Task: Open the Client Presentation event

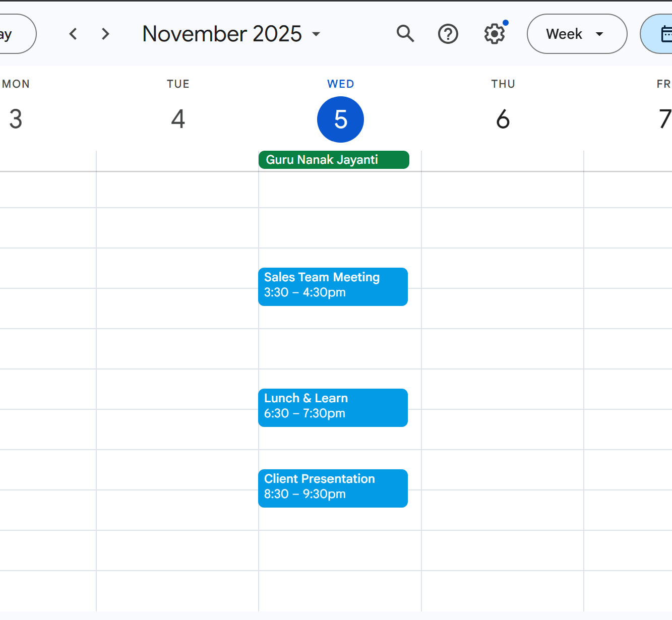Action: (x=333, y=488)
